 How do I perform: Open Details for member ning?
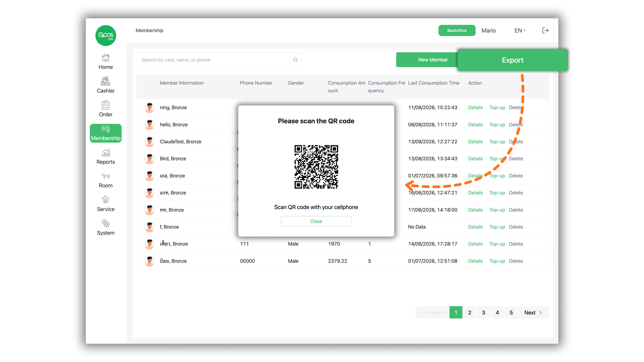[x=475, y=107]
